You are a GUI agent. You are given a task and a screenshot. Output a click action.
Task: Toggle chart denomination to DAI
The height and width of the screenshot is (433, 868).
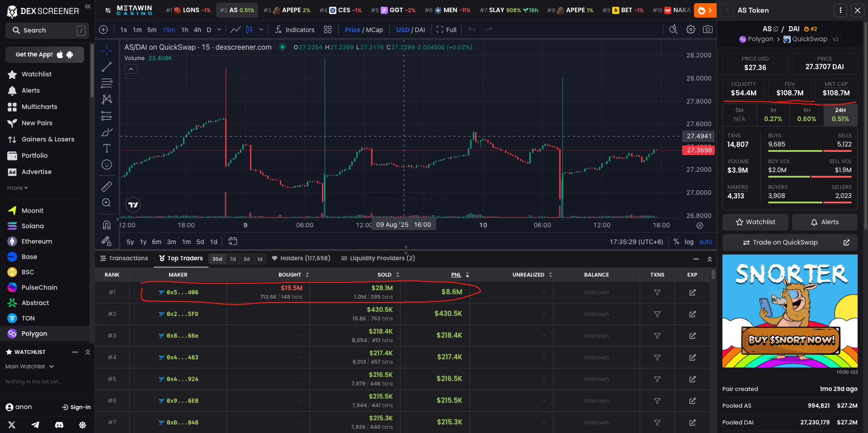tap(420, 30)
